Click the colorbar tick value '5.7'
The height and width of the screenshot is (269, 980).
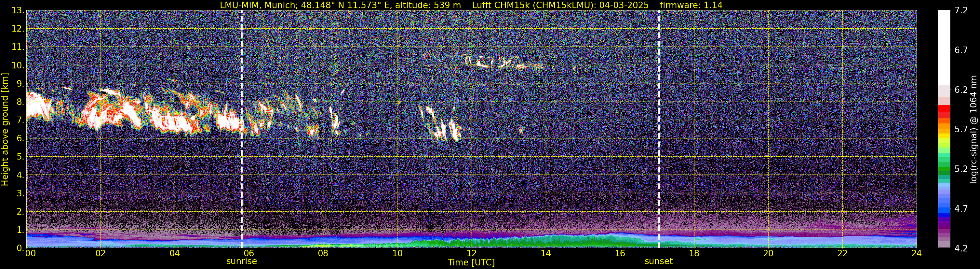[x=961, y=129]
